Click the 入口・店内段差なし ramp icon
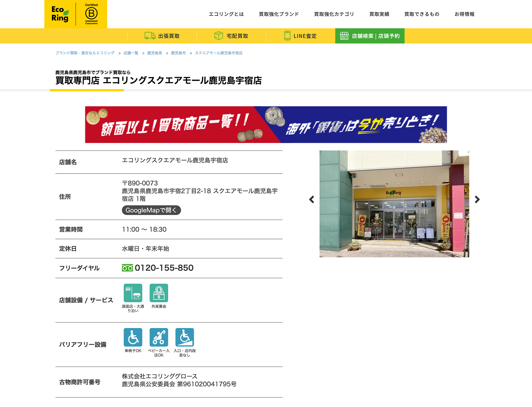 tap(185, 337)
